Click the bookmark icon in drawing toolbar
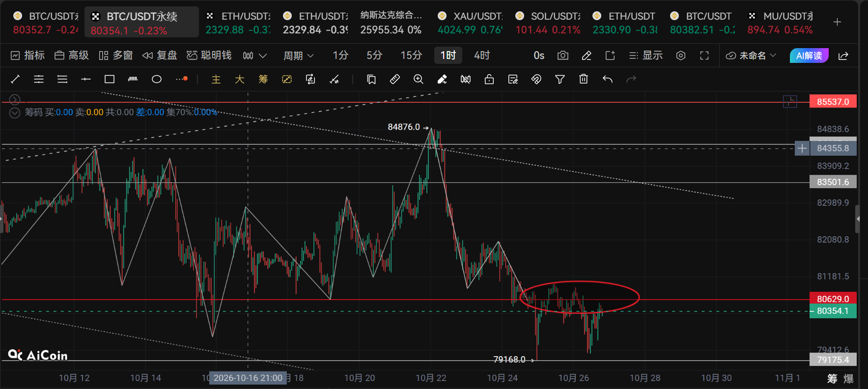Screen dimensions: 868x389 [x=371, y=79]
